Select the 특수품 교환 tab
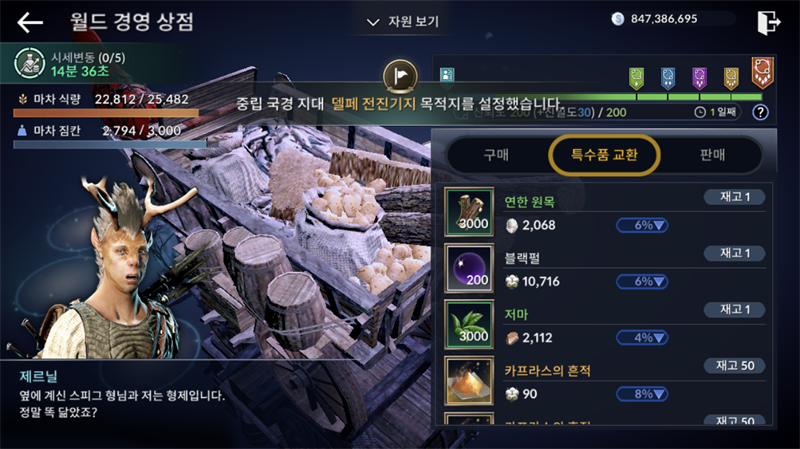Image resolution: width=800 pixels, height=449 pixels. click(x=604, y=155)
